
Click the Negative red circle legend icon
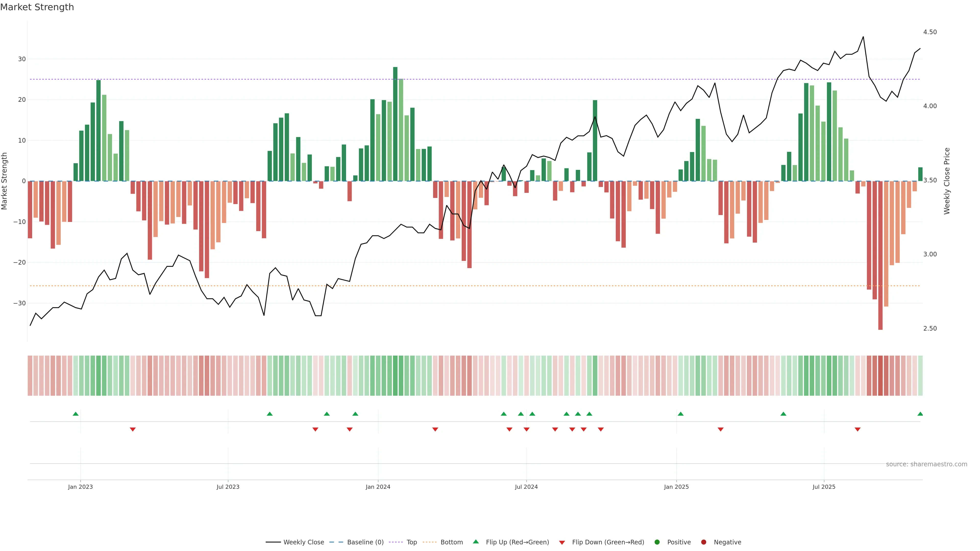coord(703,542)
